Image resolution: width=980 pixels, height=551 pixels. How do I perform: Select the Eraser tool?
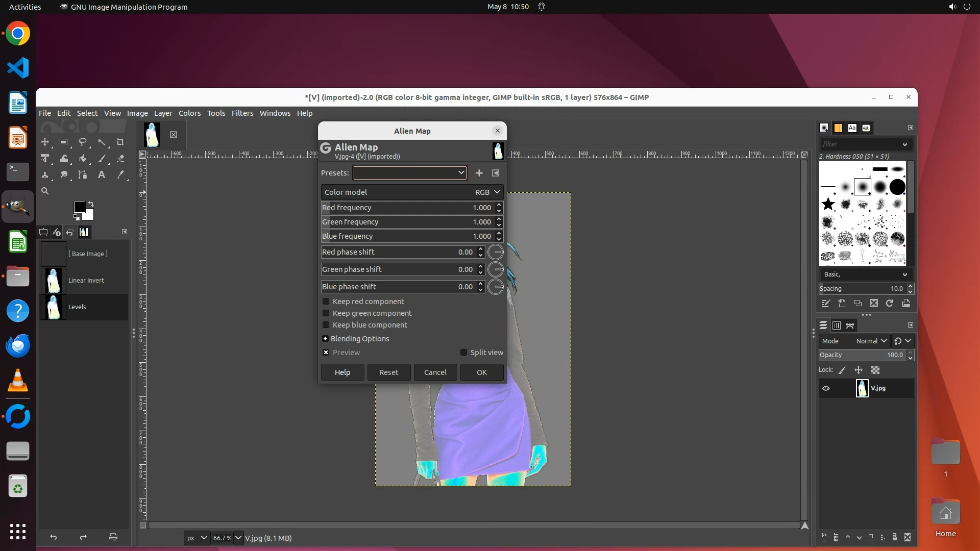point(120,159)
